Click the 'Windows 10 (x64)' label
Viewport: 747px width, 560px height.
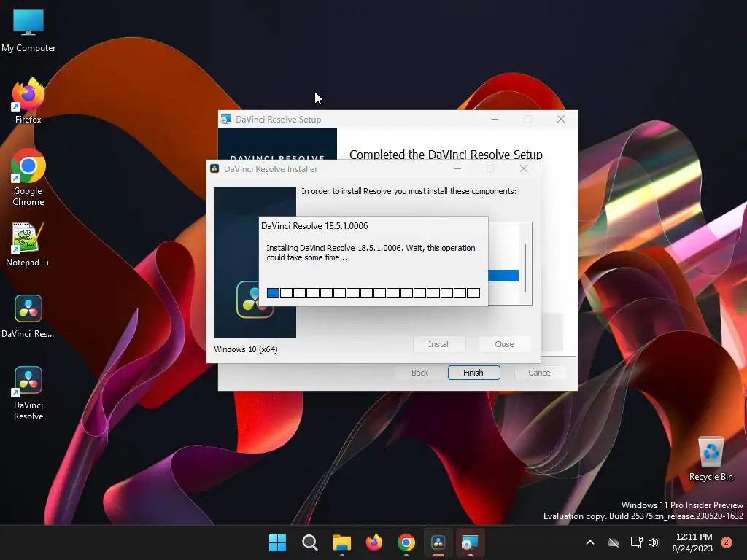coord(246,349)
